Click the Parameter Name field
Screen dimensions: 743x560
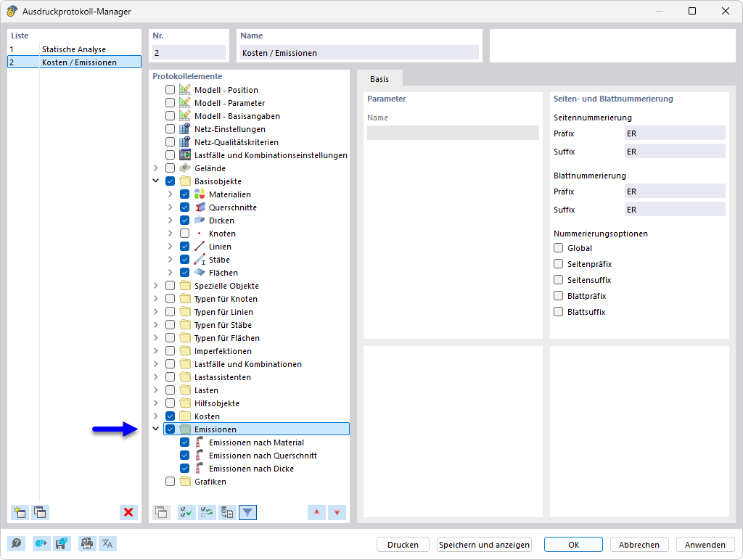pyautogui.click(x=453, y=133)
